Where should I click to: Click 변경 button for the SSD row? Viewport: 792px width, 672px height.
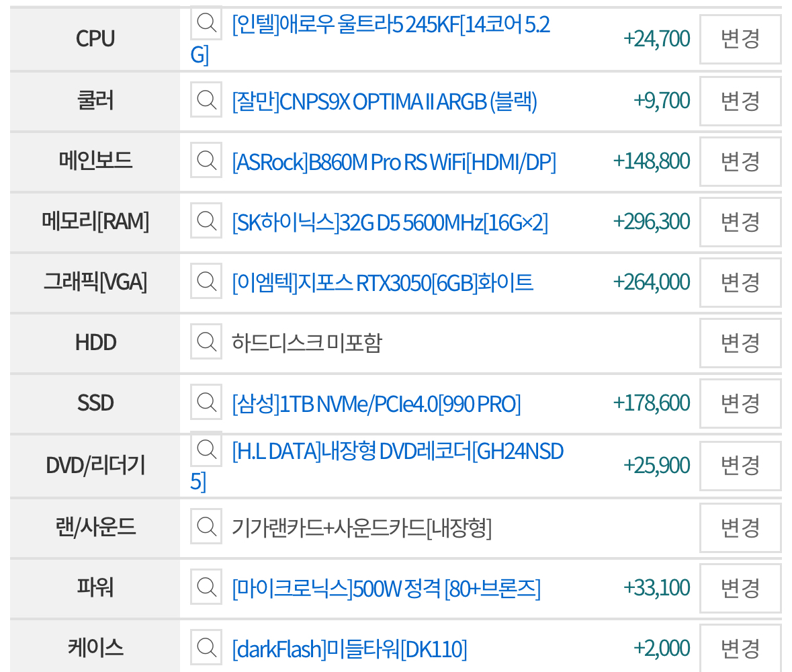[740, 404]
